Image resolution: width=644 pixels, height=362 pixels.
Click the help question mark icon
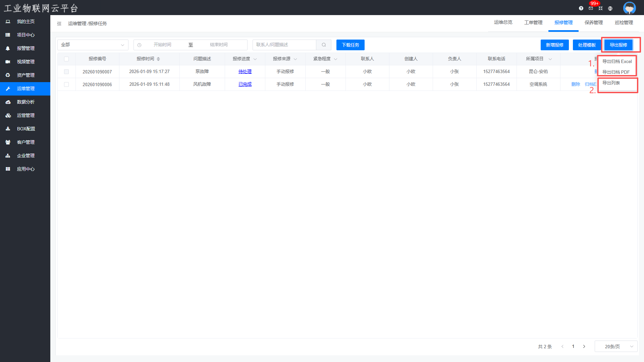click(x=581, y=8)
